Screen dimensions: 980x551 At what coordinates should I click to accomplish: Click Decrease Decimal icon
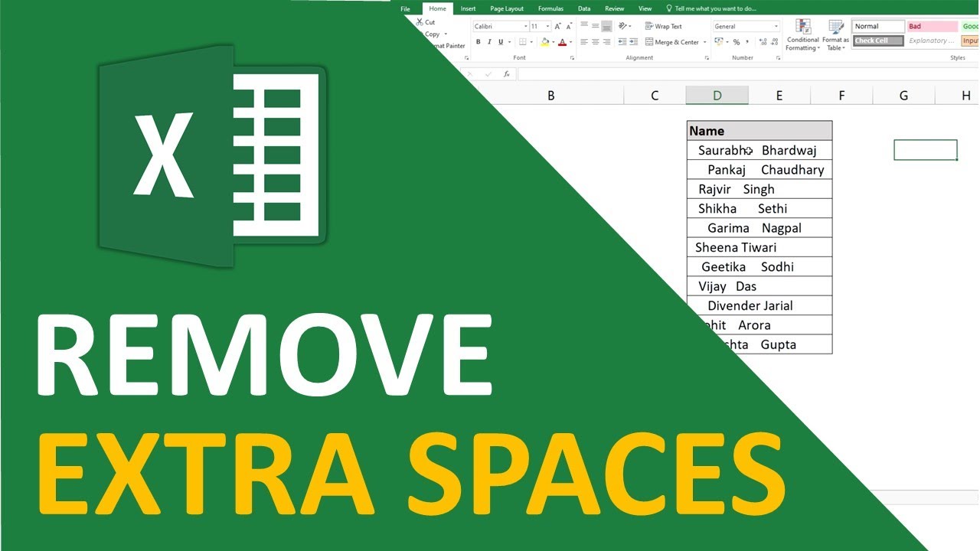(775, 42)
